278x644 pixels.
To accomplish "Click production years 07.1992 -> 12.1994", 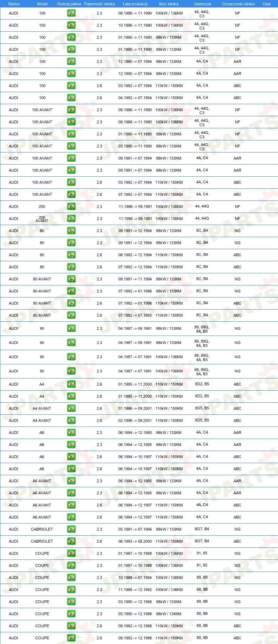I will [x=135, y=267].
